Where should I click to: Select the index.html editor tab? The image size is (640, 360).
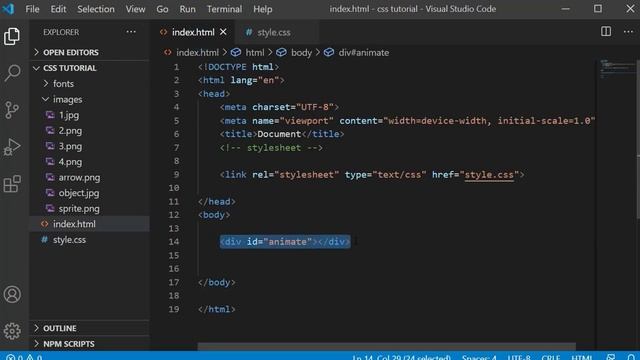coord(193,32)
